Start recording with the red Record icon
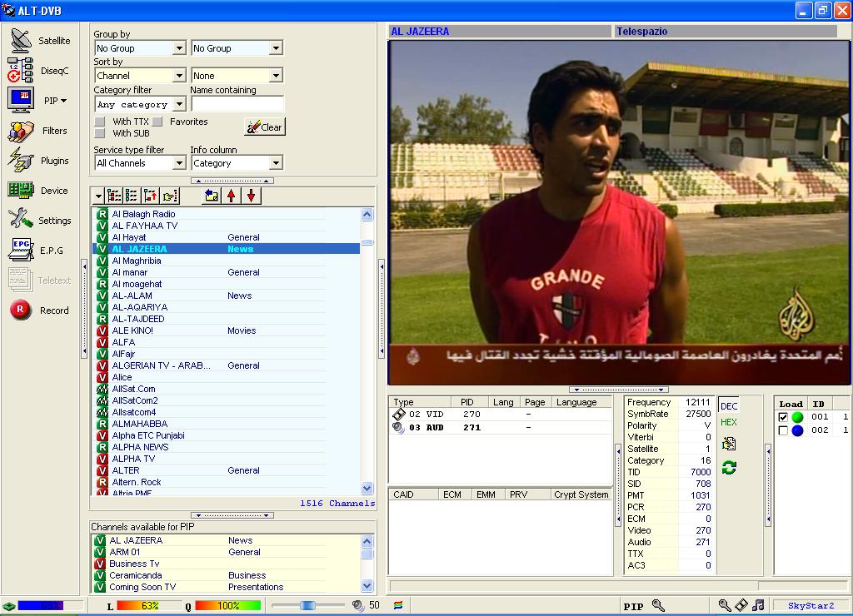The image size is (853, 616). pos(21,310)
